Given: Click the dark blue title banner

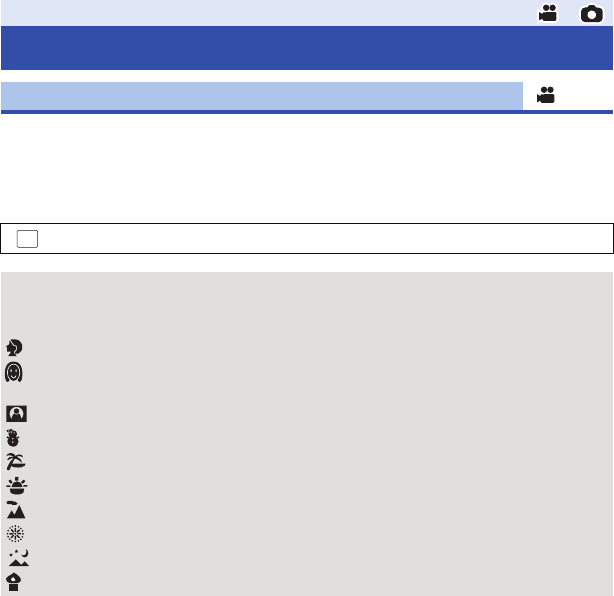Looking at the screenshot, I should pos(307,48).
